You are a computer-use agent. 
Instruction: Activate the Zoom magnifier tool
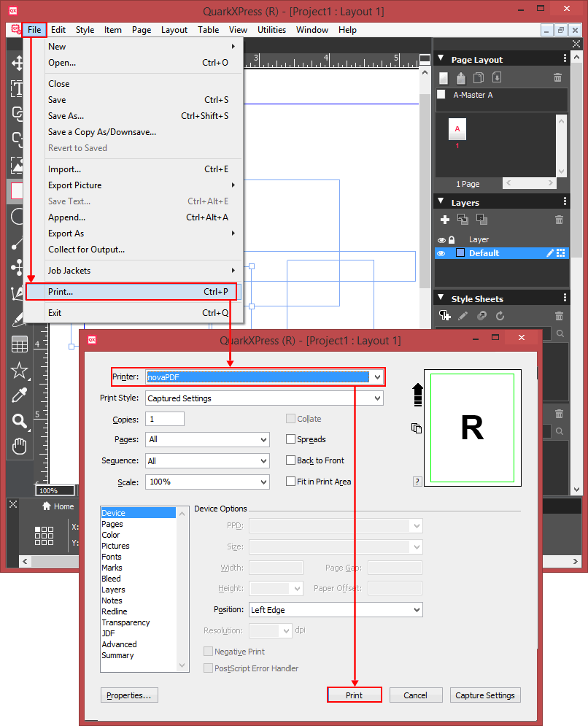[x=19, y=420]
